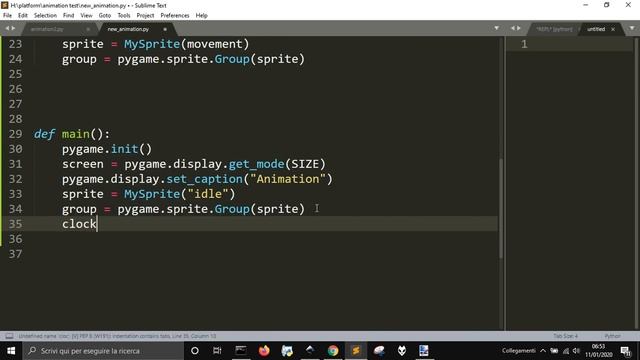Click 'MySprite(movement)' on line 23

pos(187,44)
